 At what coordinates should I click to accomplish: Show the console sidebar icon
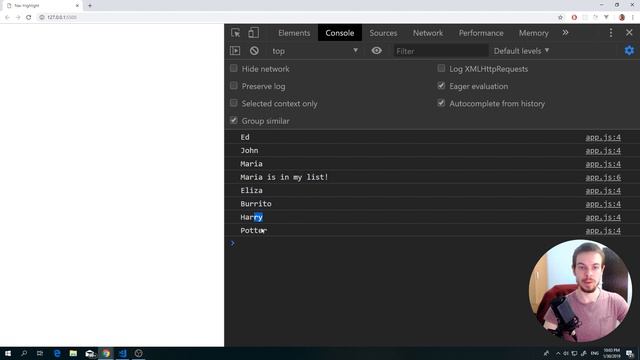pos(235,51)
